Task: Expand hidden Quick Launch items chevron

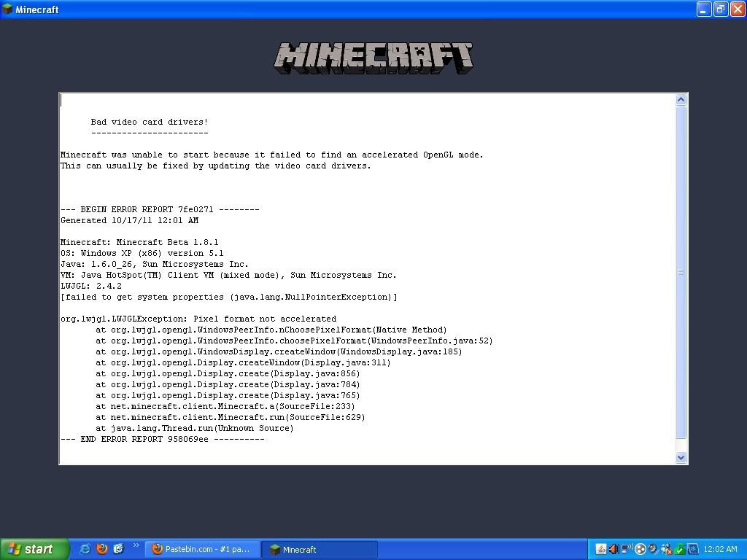Action: (136, 545)
